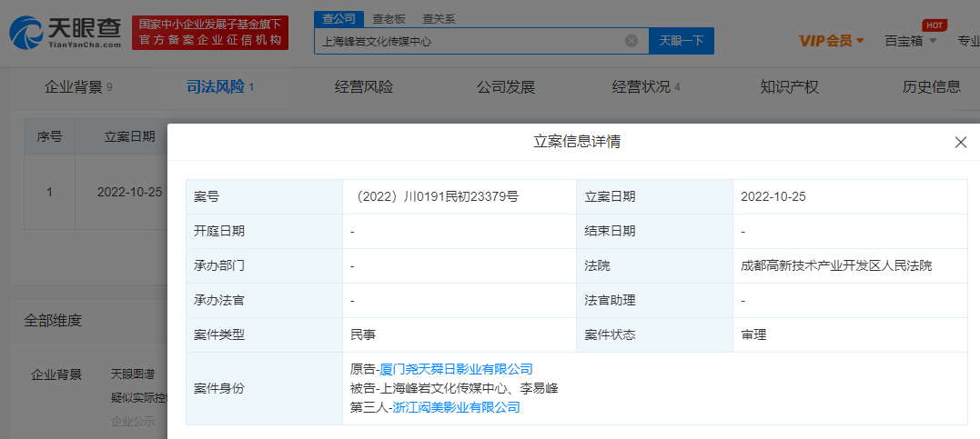Viewport: 980px width, 439px height.
Task: Open the 经营风险 tab
Action: [364, 87]
